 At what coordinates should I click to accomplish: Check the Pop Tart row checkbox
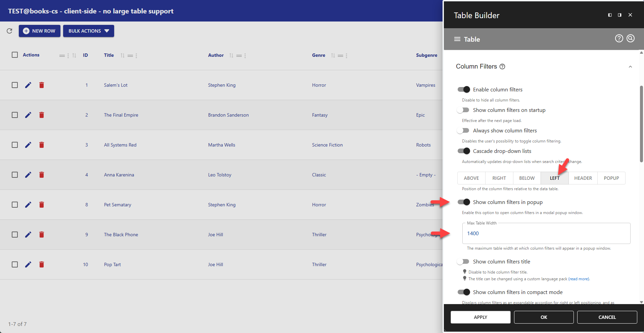15,264
